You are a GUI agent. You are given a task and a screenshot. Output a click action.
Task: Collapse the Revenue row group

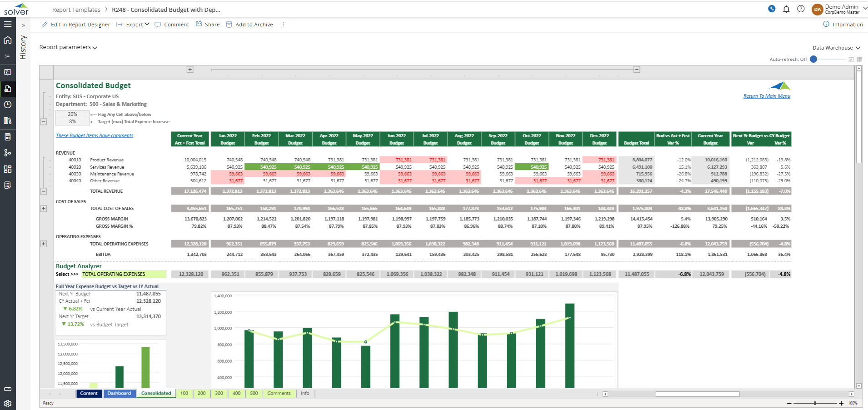44,191
